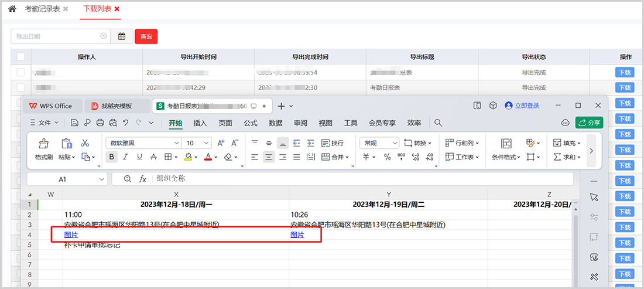Check the first row checkbox in download list
644x289 pixels.
point(20,72)
